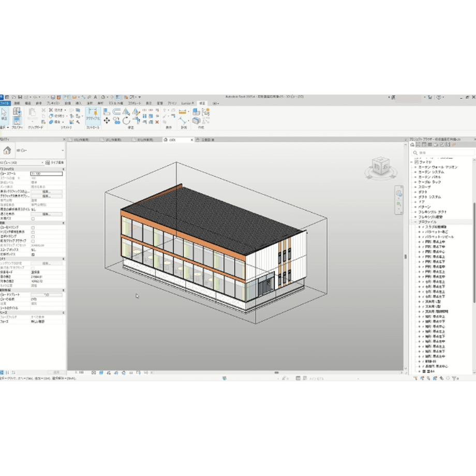Select Mirror – Pick Axis tool
The width and height of the screenshot is (476, 476).
126,112
